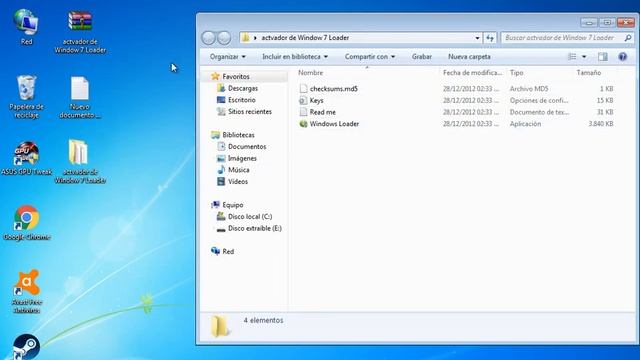This screenshot has height=360, width=640.
Task: Select Equipo in navigation pane
Action: point(233,205)
